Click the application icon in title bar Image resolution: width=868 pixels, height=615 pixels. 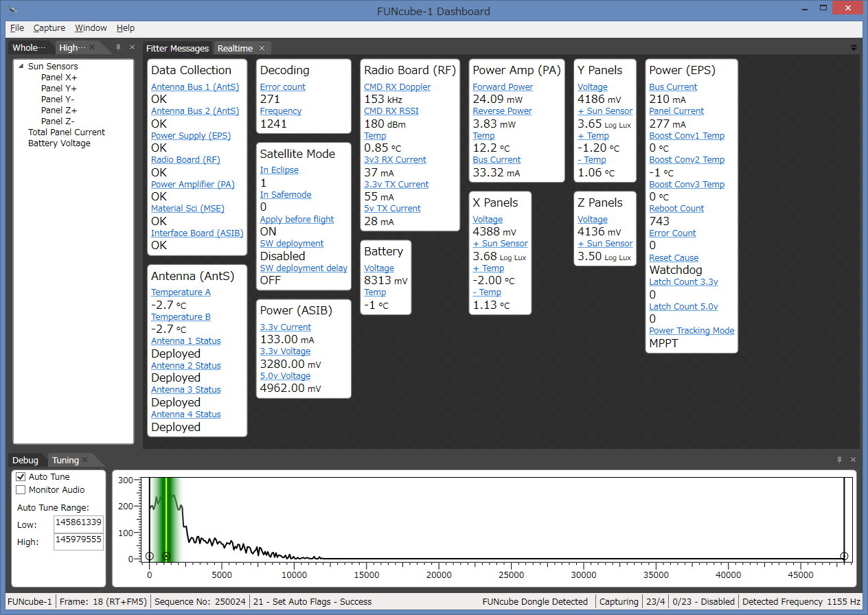click(12, 10)
